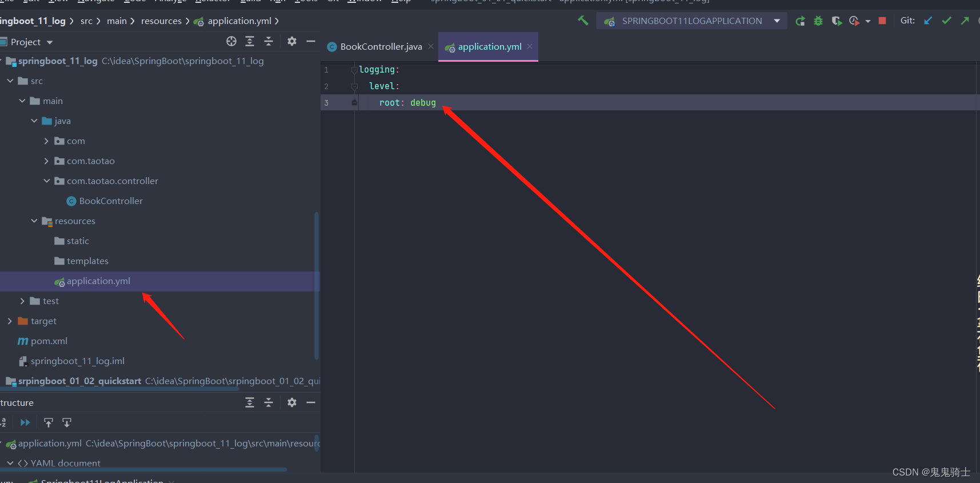Click the double-arrow icon in Structure
Viewport: 980px width, 483px height.
pyautogui.click(x=25, y=422)
